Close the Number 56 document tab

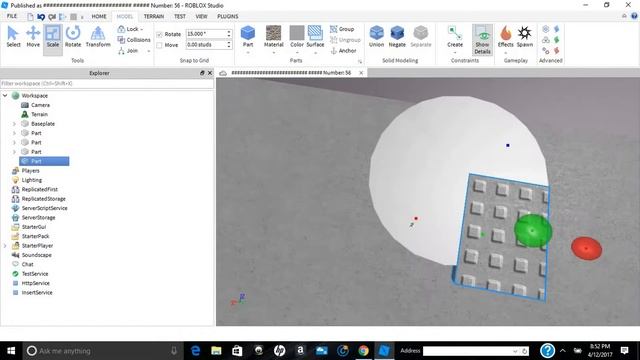pos(361,73)
